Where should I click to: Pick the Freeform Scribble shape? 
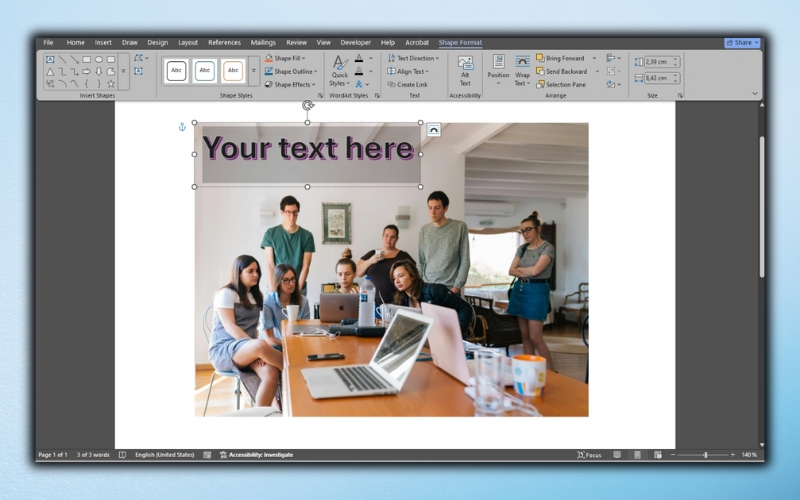[50, 84]
